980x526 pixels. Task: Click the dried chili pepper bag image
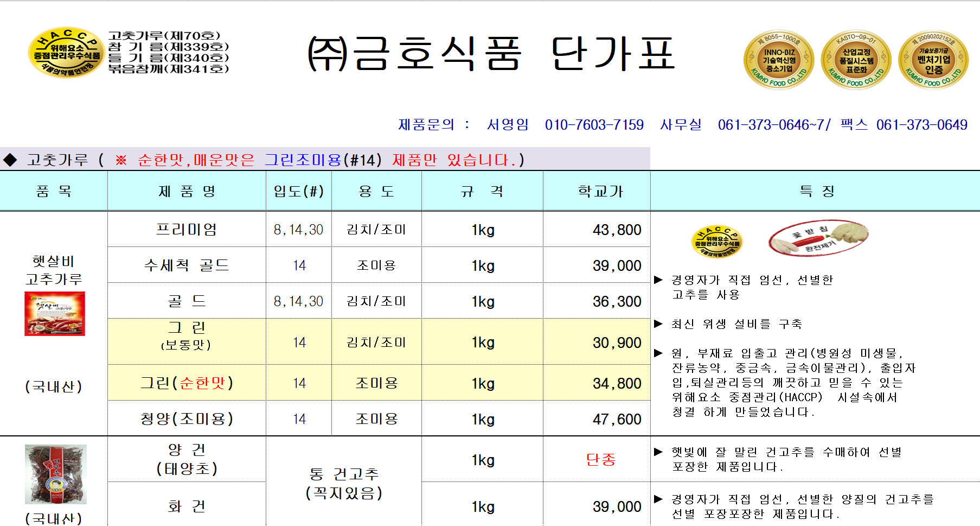point(56,474)
